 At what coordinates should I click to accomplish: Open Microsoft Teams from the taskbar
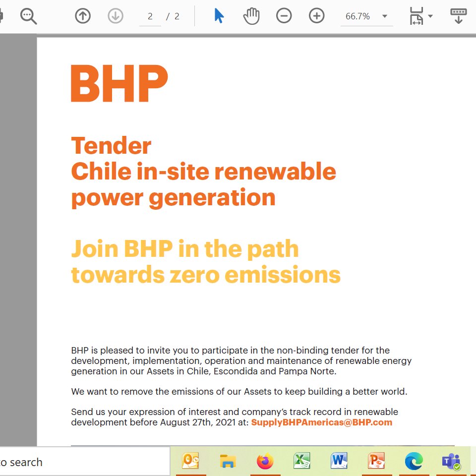[x=451, y=462]
